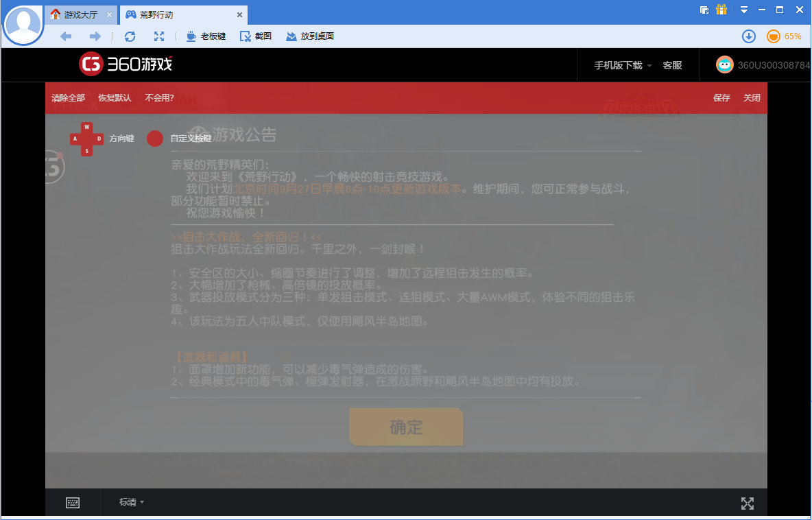812x520 pixels.
Task: Click the line starting 亲爱的荒野精英们
Action: point(221,165)
